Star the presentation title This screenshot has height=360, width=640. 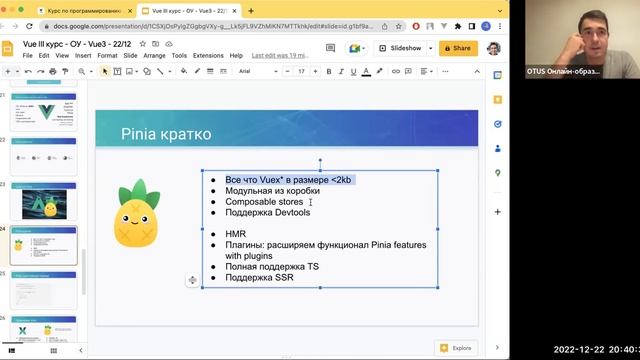142,44
